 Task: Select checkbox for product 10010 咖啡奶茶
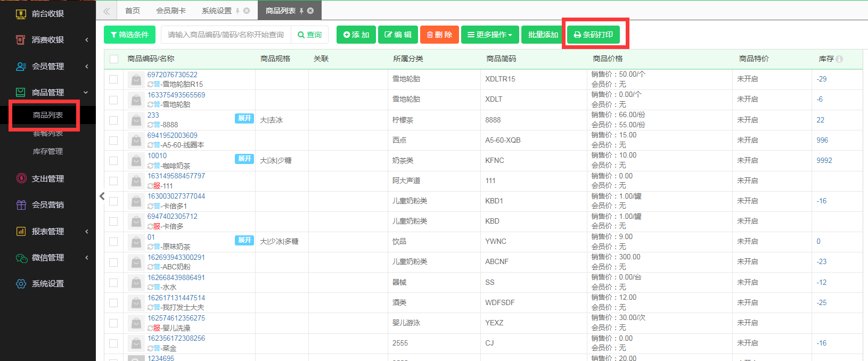pos(113,161)
